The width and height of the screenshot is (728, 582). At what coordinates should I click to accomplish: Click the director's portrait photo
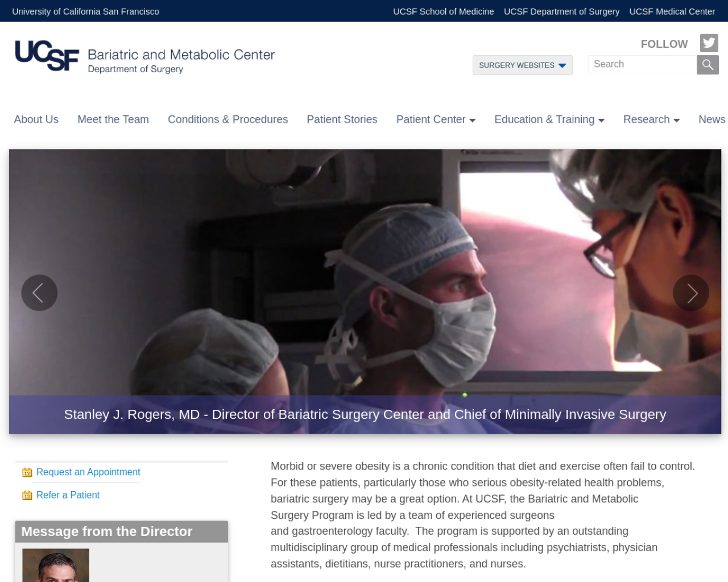pos(56,565)
